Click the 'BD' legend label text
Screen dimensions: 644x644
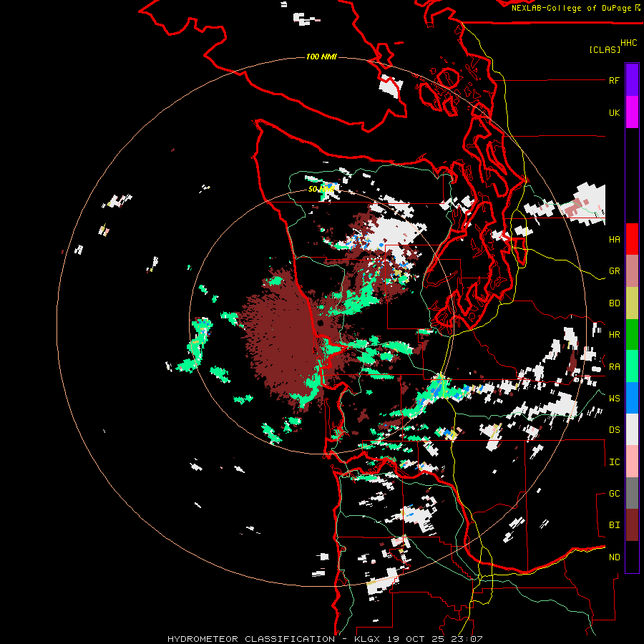click(x=614, y=303)
